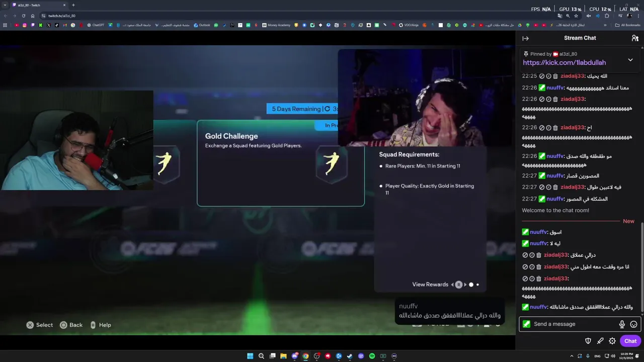
Task: Click nuuffv username on 'اسوق' message
Action: coord(538,232)
